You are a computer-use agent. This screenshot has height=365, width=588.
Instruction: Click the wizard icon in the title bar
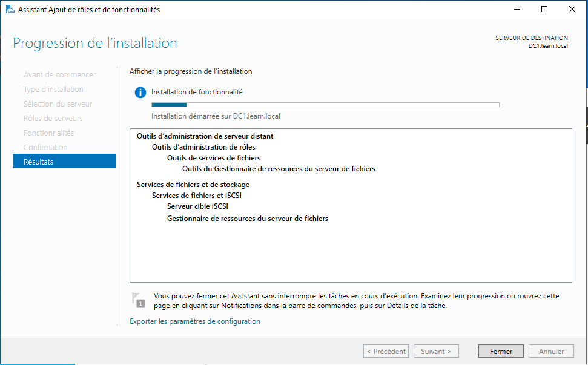click(10, 10)
